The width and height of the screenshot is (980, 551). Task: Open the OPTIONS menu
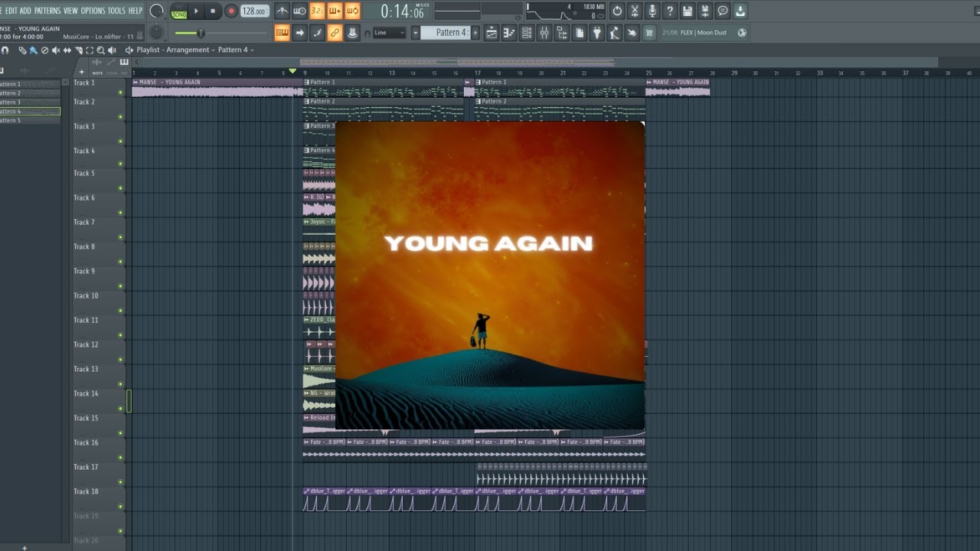tap(93, 11)
